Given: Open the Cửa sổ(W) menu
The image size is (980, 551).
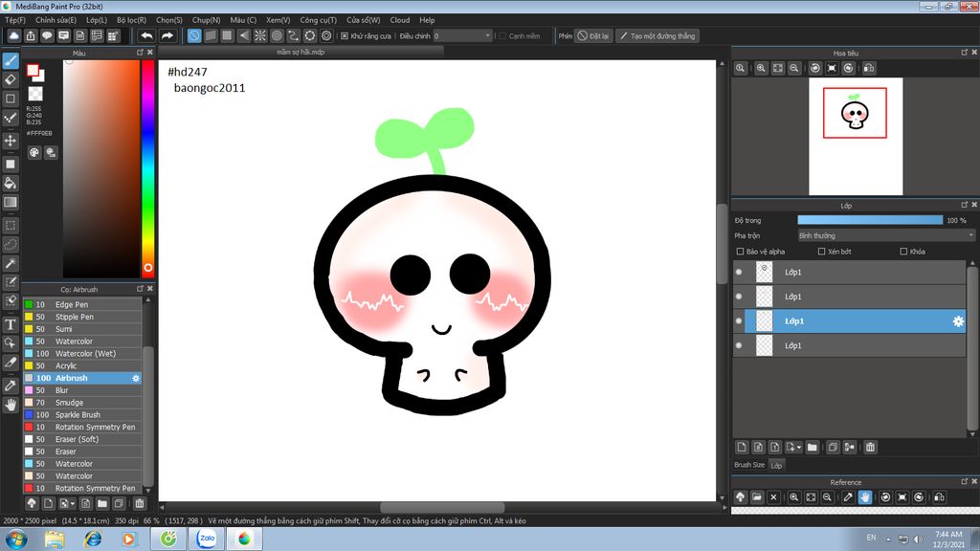Looking at the screenshot, I should (363, 20).
